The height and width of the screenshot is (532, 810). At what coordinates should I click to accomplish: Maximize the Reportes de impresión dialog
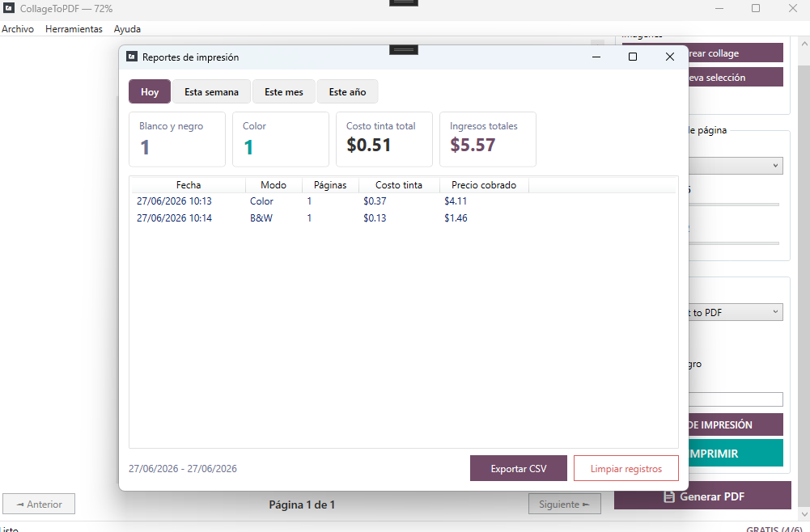coord(632,57)
